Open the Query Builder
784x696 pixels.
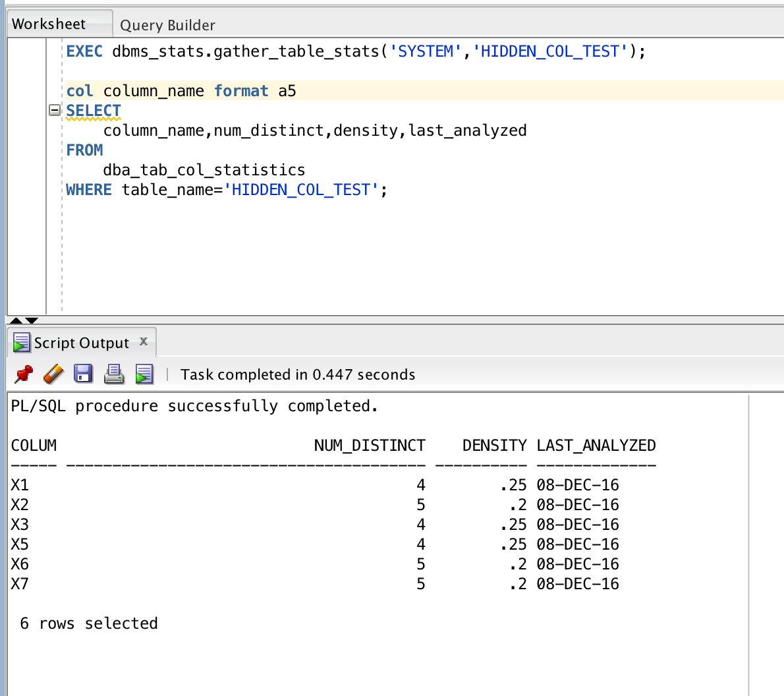[x=166, y=25]
